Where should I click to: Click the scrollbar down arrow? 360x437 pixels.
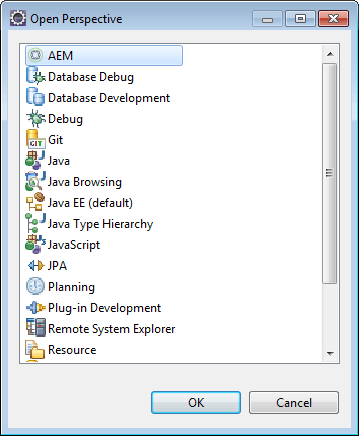pos(330,353)
